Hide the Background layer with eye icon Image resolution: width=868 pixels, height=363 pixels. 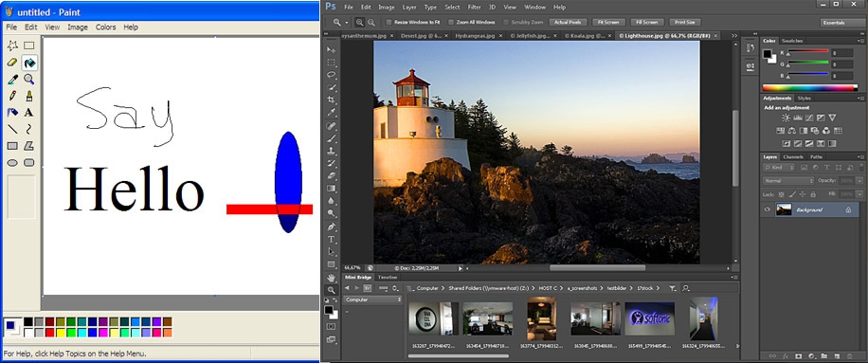pos(768,209)
